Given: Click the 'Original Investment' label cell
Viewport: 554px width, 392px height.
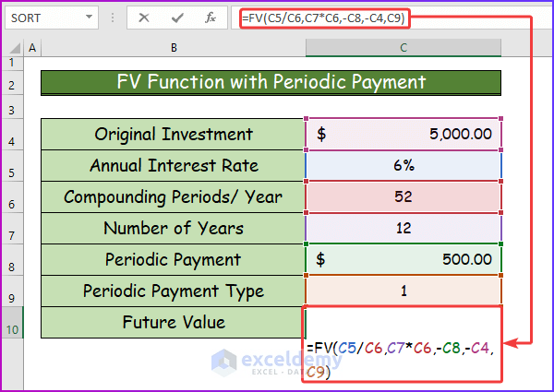Looking at the screenshot, I should click(x=174, y=134).
